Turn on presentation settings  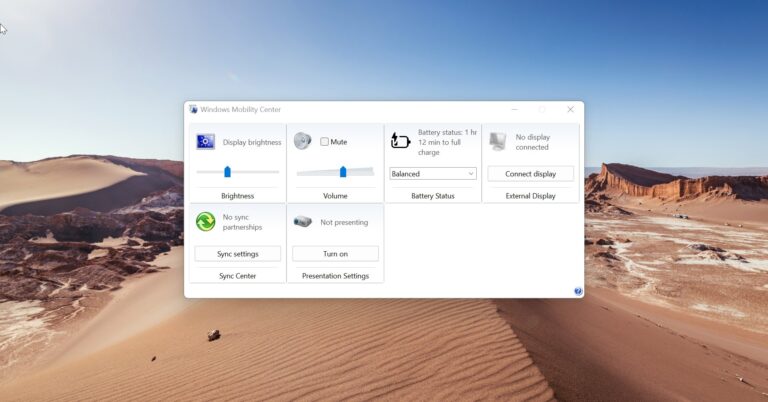[x=336, y=254]
